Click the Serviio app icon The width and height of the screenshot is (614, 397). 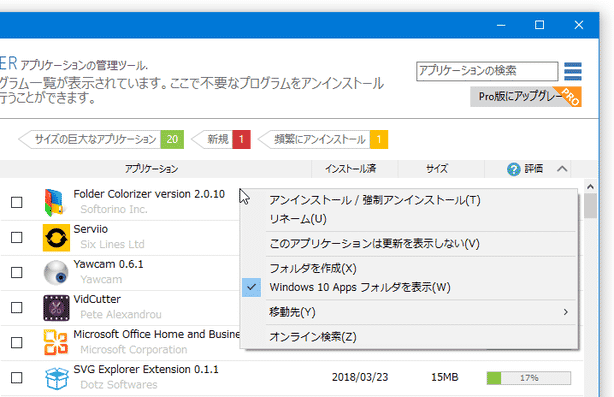[56, 238]
